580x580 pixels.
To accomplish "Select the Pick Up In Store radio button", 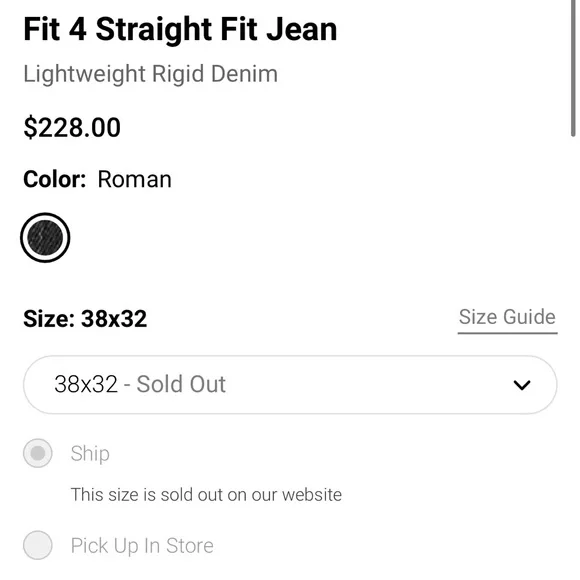I will [x=38, y=545].
